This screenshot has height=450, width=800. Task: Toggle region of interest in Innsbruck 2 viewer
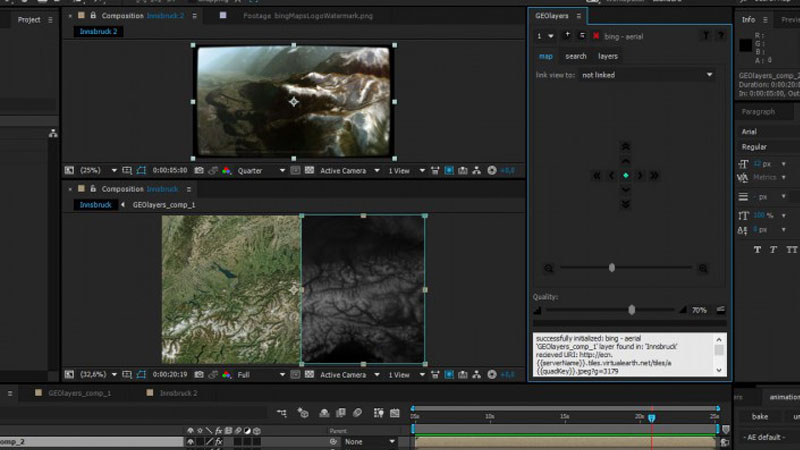click(x=295, y=170)
